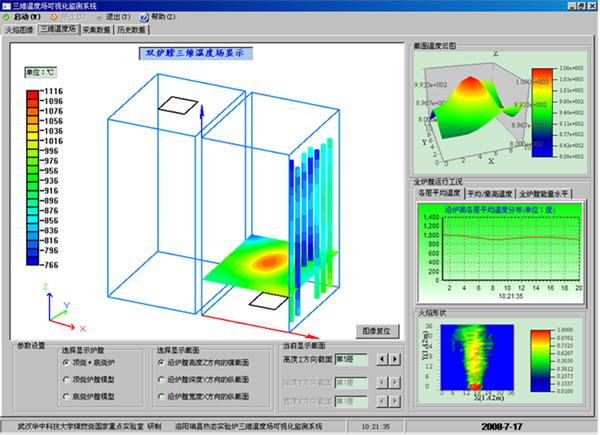Select the 顶烧+底烧炉 radio option
Image resolution: width=600 pixels, height=435 pixels.
point(65,363)
